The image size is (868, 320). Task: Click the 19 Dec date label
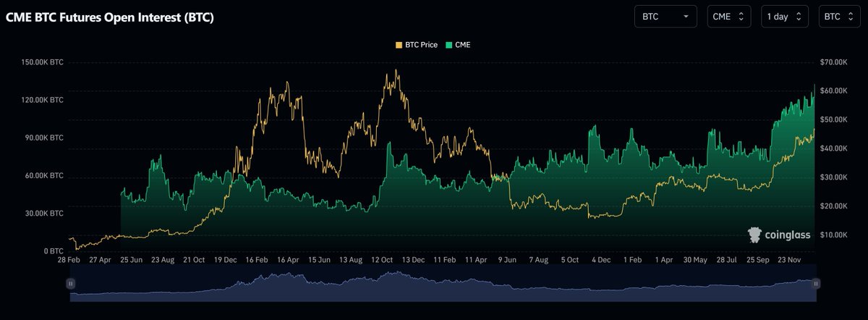tap(226, 259)
